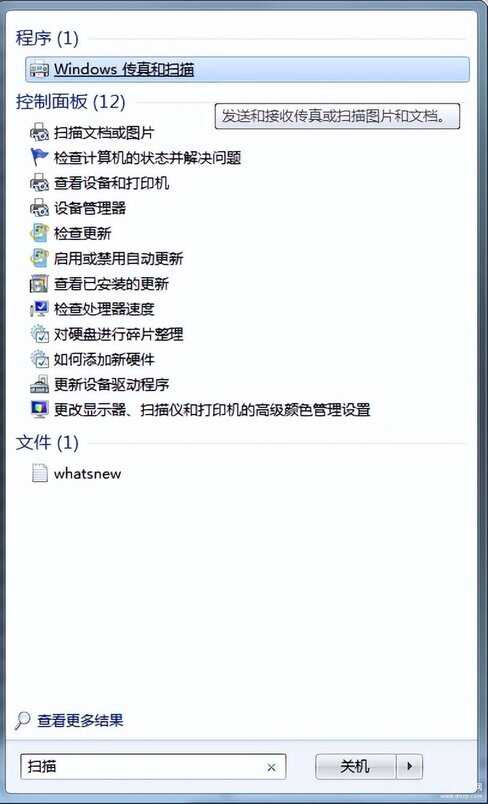The width and height of the screenshot is (488, 804).
Task: Click the icon beside 设备管理器
Action: click(39, 208)
